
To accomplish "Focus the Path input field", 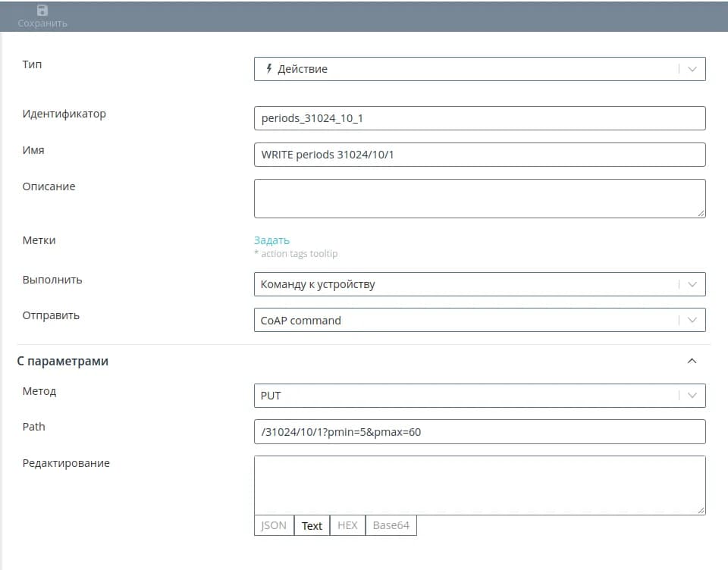I will pyautogui.click(x=479, y=431).
